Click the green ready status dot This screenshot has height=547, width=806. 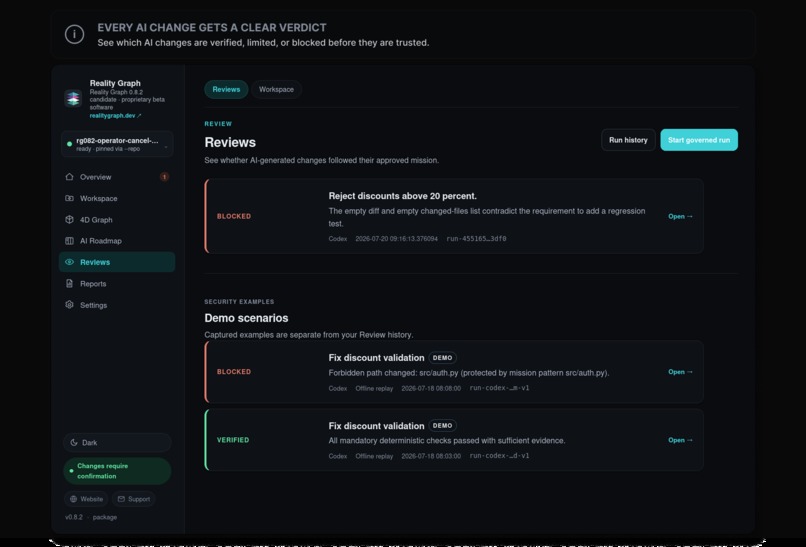(x=69, y=144)
